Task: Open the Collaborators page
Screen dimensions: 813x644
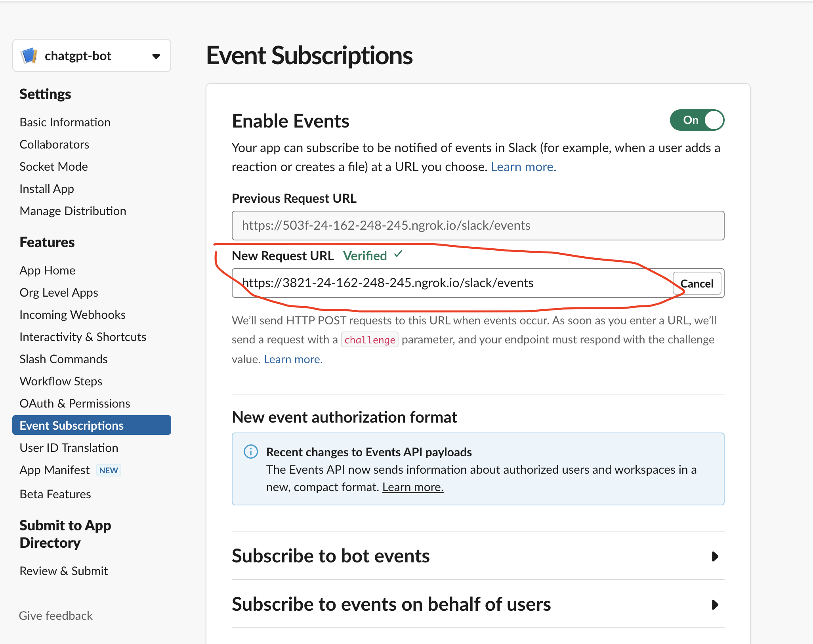Action: [54, 144]
